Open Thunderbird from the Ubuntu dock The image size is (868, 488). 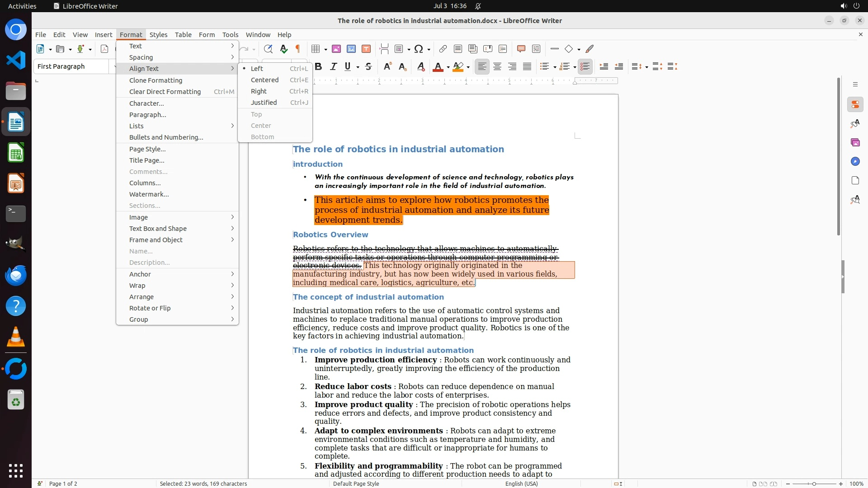point(16,275)
